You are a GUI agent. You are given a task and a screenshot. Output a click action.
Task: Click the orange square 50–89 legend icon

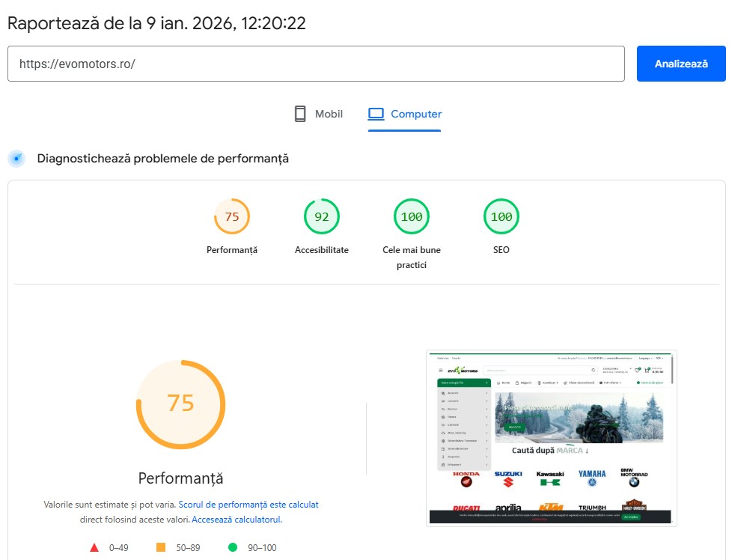pyautogui.click(x=160, y=547)
